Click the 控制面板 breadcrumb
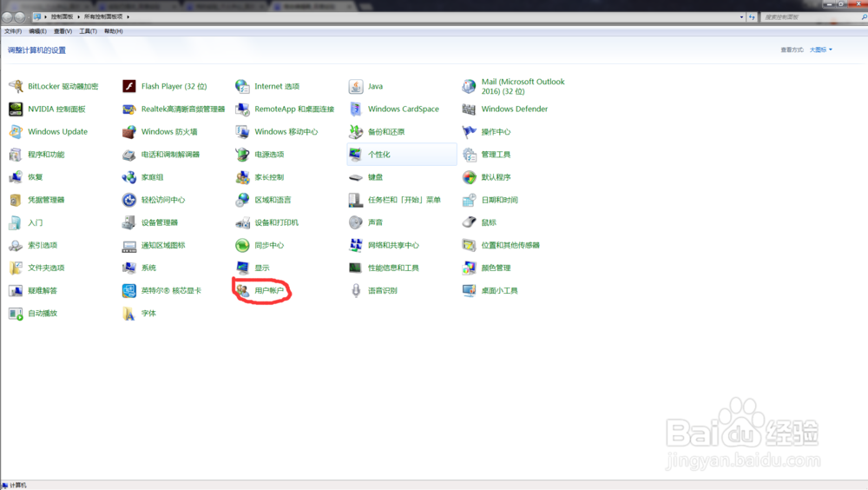 [62, 17]
